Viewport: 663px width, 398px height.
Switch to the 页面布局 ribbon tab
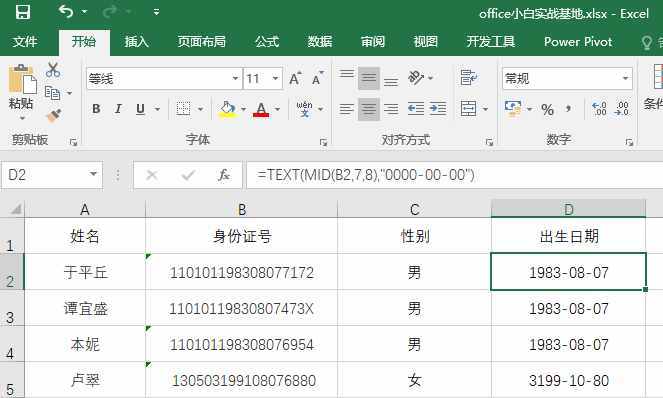pos(201,41)
